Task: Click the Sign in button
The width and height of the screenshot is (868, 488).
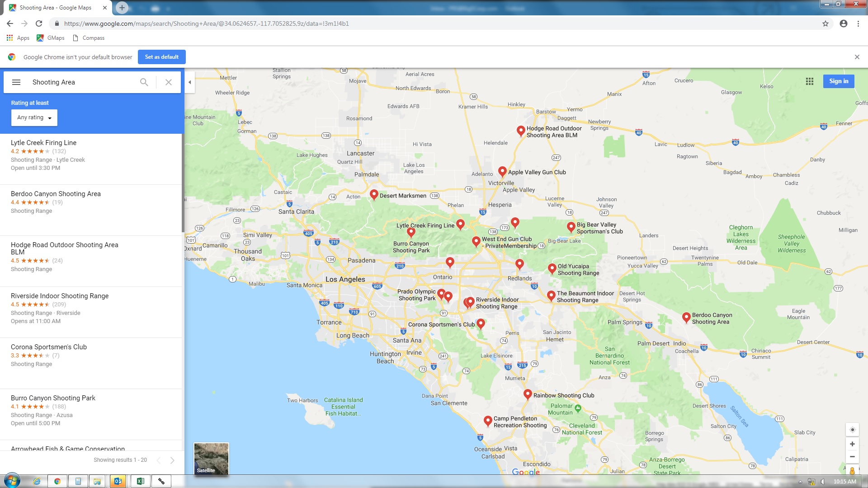Action: [838, 81]
